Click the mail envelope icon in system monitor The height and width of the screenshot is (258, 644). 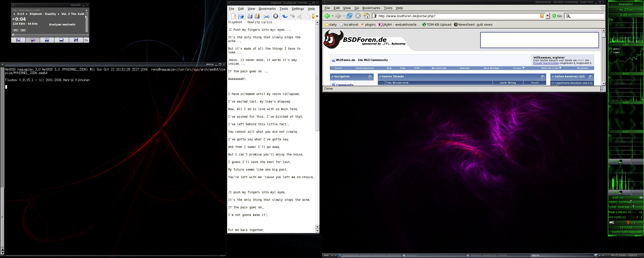(612, 222)
